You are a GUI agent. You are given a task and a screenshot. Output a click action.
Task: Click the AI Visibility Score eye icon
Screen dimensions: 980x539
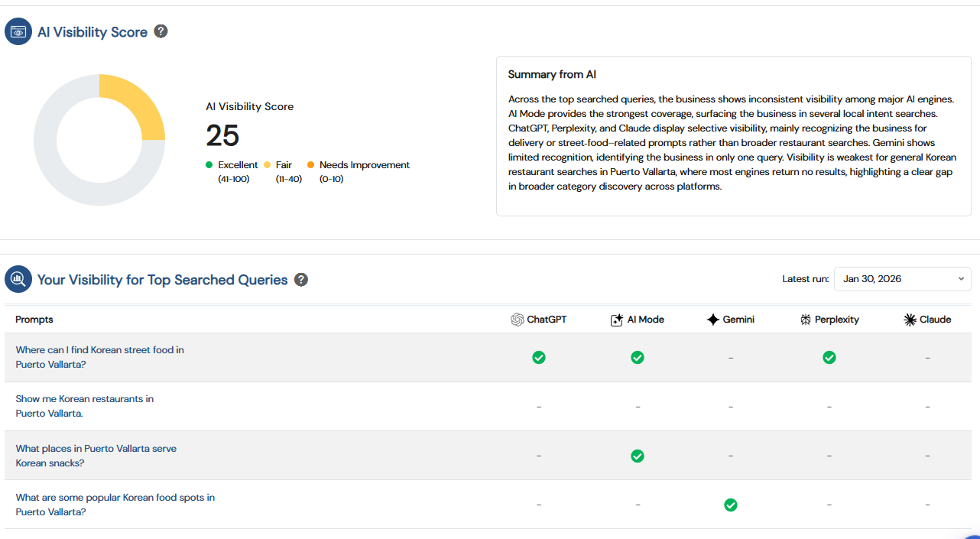(18, 32)
